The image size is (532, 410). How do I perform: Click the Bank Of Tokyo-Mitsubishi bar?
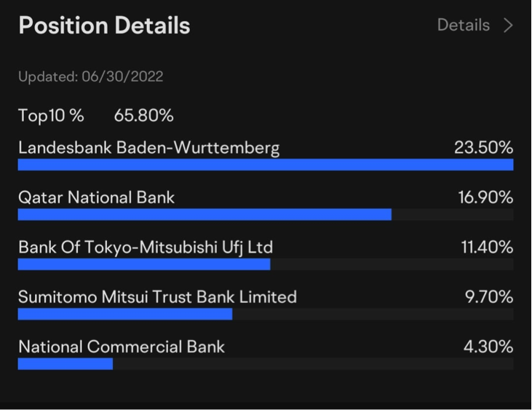coord(266,264)
